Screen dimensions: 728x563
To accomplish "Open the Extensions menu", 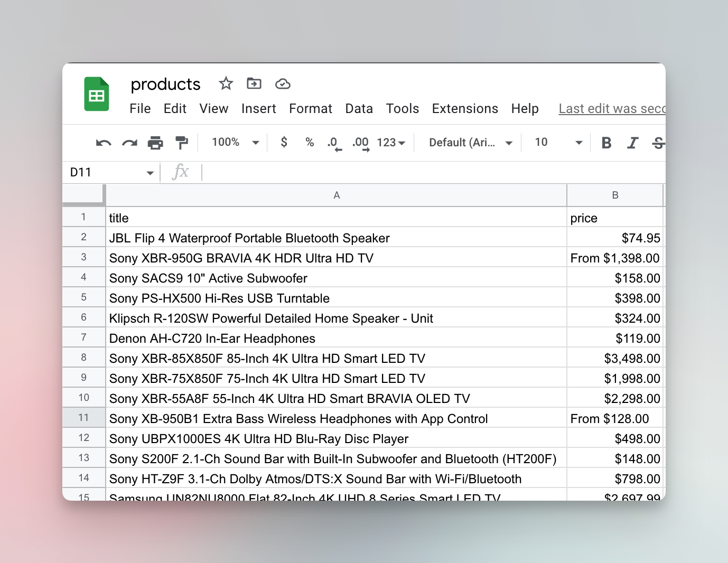I will point(465,108).
